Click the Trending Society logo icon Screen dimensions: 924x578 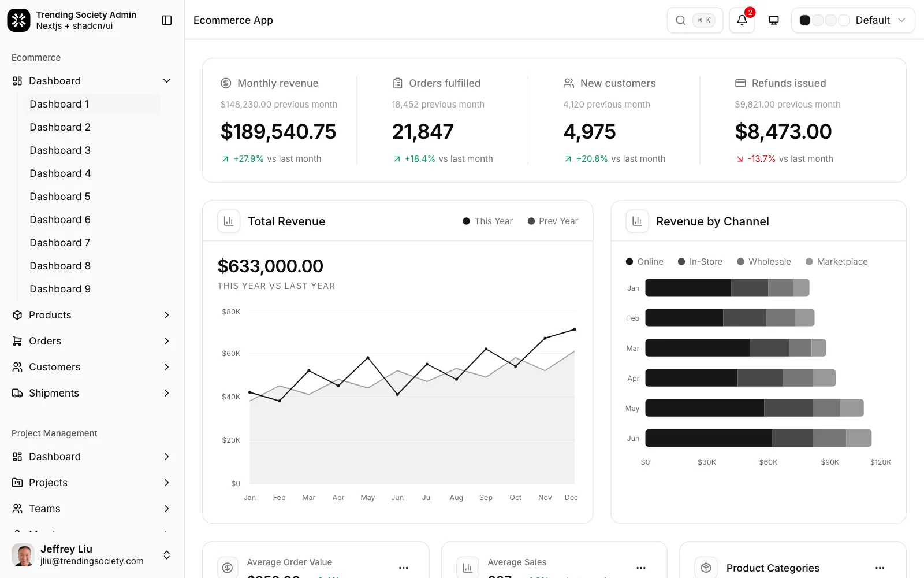click(x=18, y=20)
